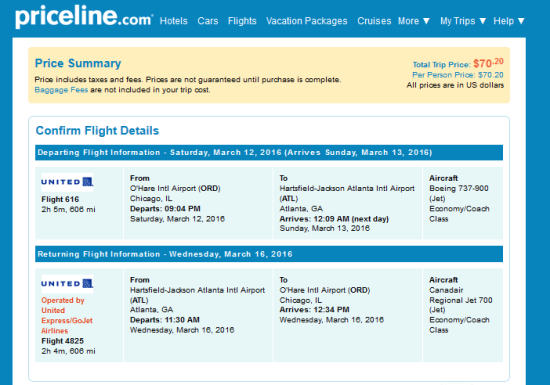Open Vacation Packages page
550x385 pixels.
click(x=307, y=21)
